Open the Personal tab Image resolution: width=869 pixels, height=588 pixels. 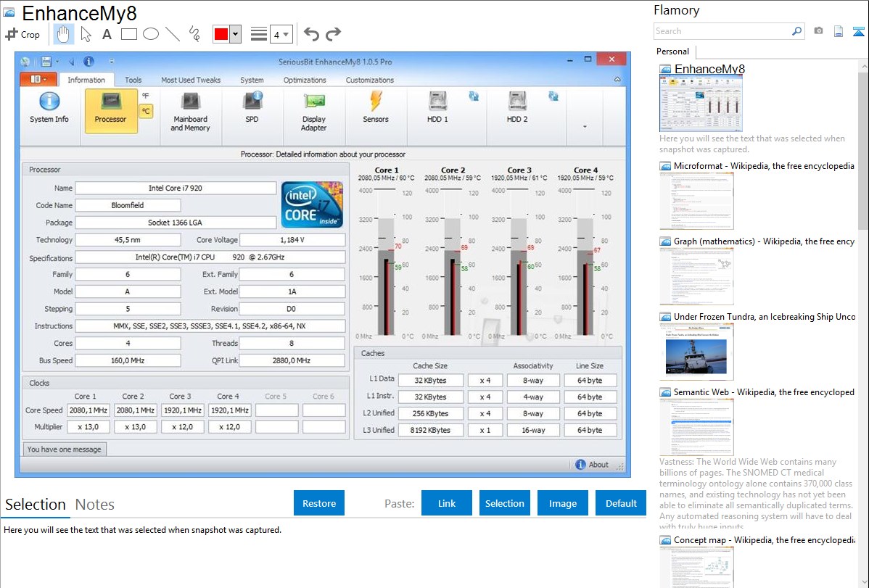pyautogui.click(x=672, y=51)
